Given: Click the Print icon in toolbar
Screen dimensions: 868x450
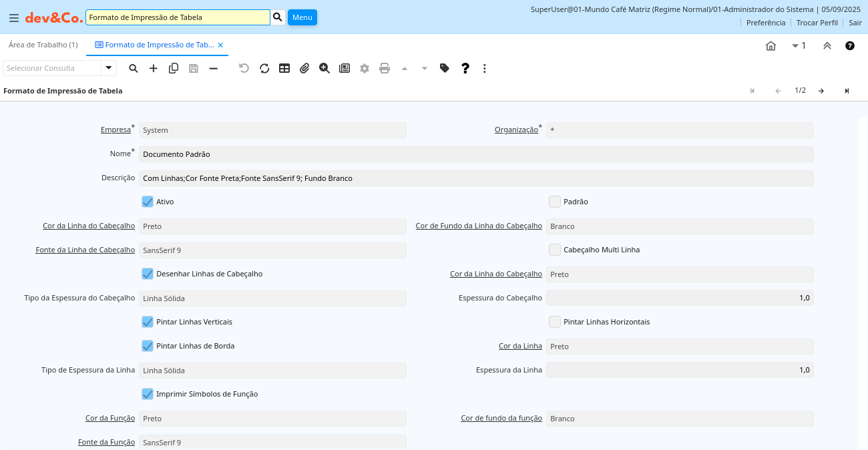Looking at the screenshot, I should pyautogui.click(x=385, y=68).
